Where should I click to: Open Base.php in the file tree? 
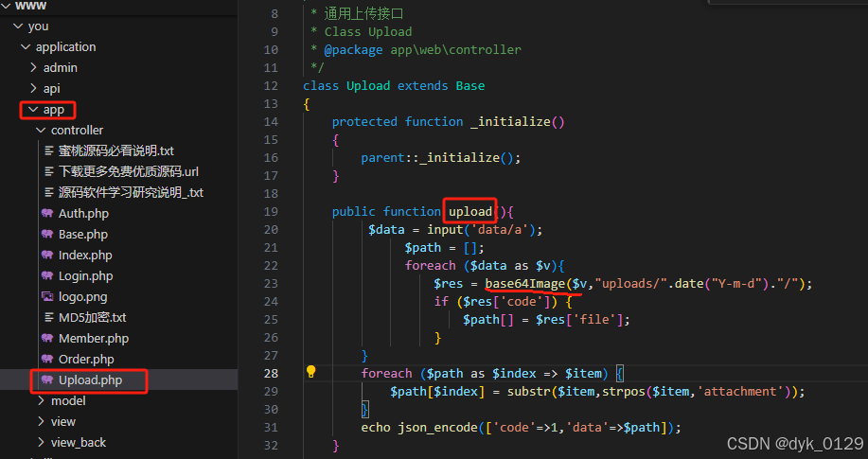(x=83, y=234)
